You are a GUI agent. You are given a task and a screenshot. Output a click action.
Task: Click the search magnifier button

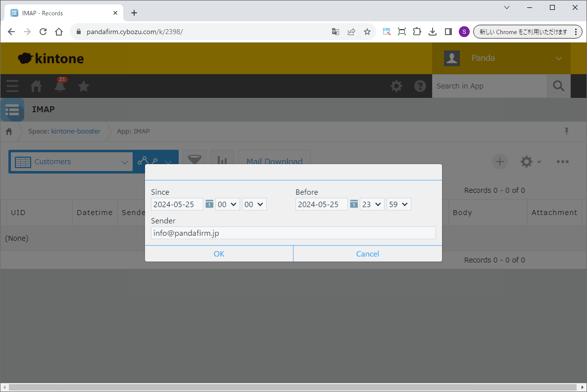[x=558, y=86]
